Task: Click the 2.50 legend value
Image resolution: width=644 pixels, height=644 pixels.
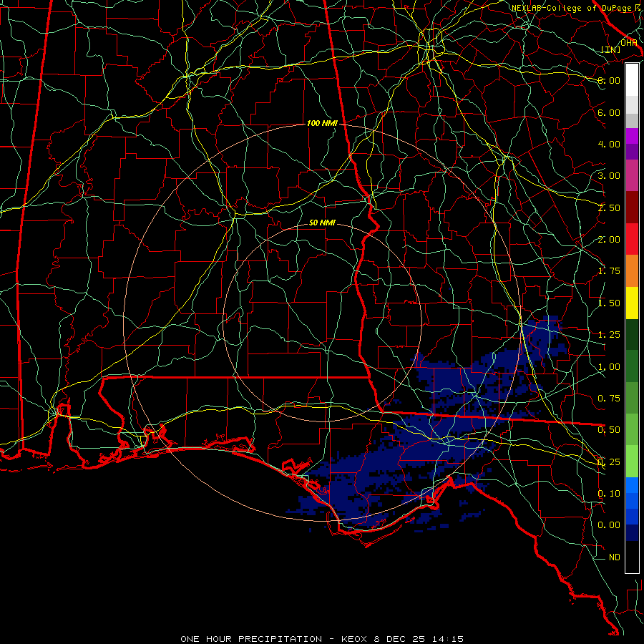Action: pyautogui.click(x=609, y=208)
